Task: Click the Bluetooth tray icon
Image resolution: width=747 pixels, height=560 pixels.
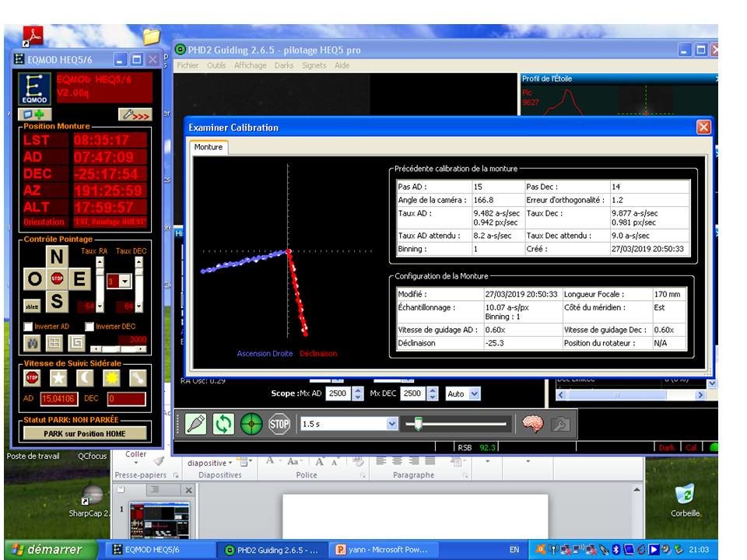Action: pyautogui.click(x=616, y=550)
